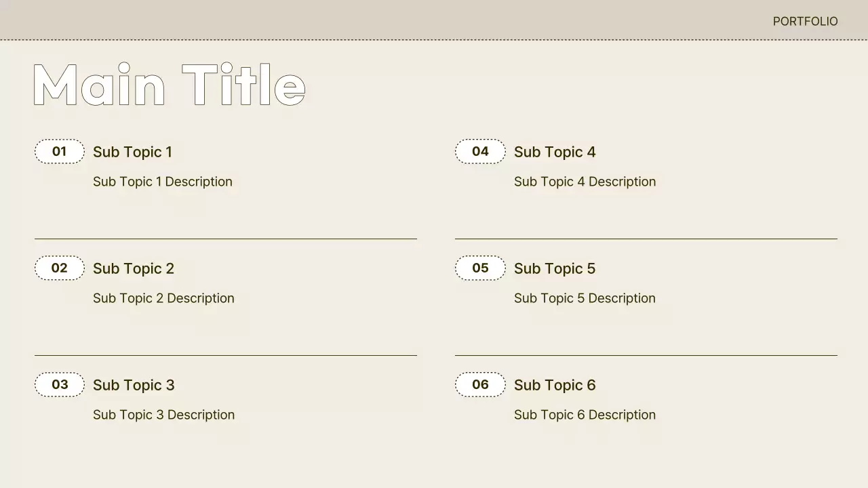Select the 03 number badge

(x=60, y=385)
